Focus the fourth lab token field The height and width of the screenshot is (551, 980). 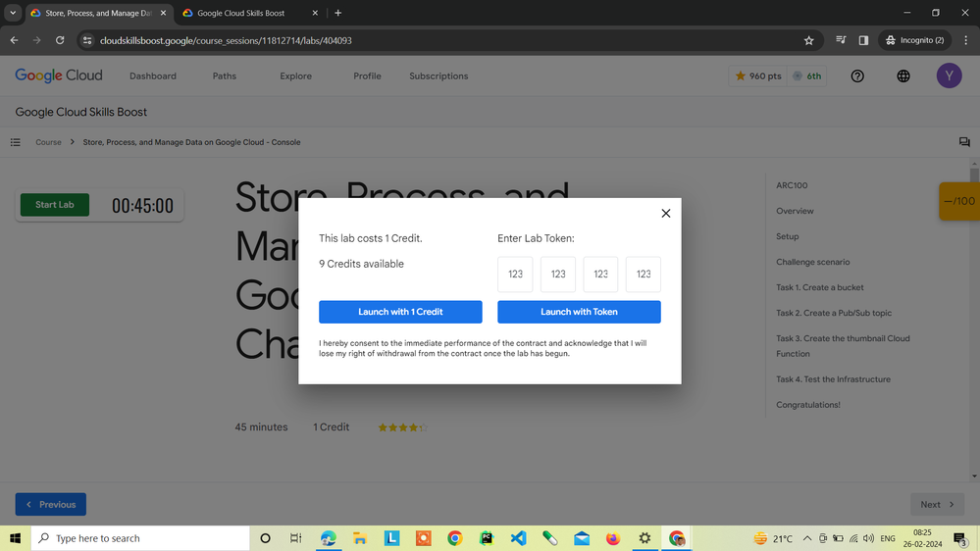coord(644,275)
